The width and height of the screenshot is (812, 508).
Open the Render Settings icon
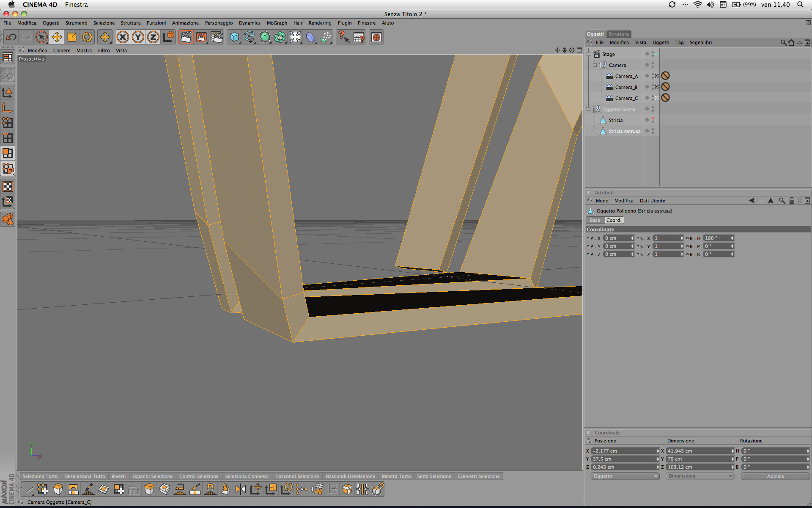[x=217, y=37]
